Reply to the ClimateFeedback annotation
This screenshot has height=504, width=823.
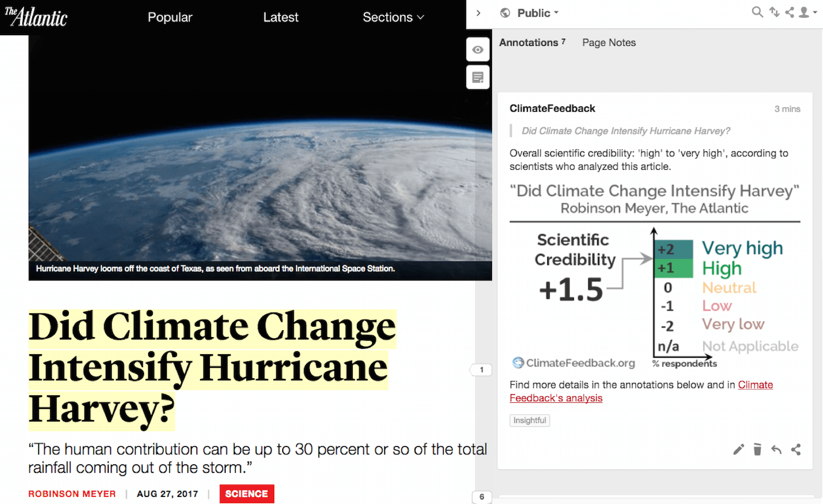(777, 450)
